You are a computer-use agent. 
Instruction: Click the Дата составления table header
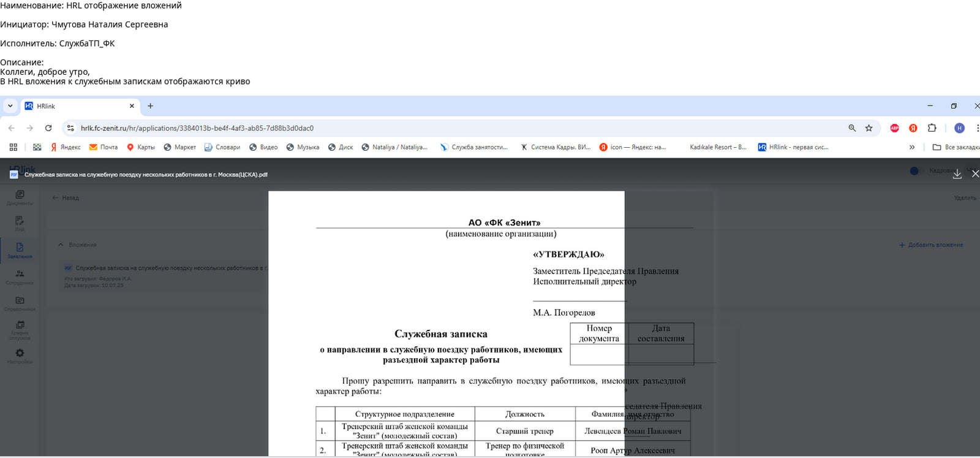pos(661,334)
